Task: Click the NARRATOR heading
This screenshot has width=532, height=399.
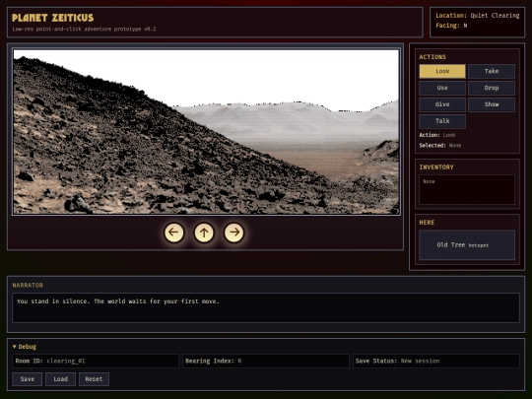Action: [28, 286]
